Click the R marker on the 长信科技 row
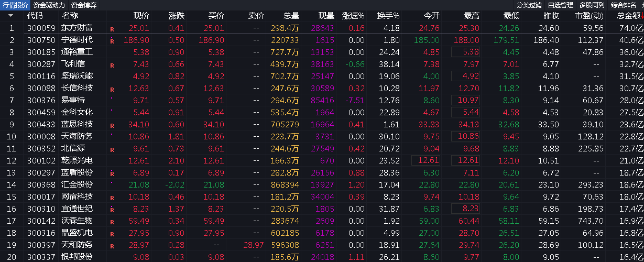644x262 pixels. coord(112,90)
